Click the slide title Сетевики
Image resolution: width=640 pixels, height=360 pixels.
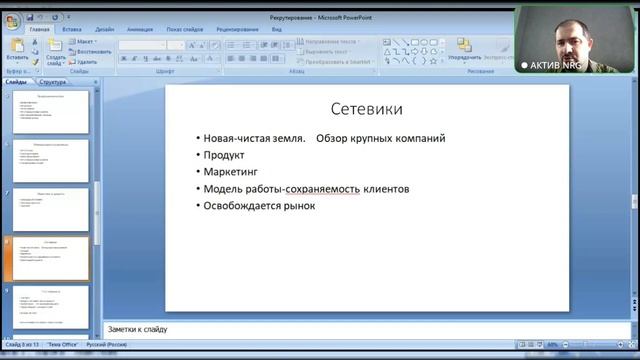coord(367,109)
